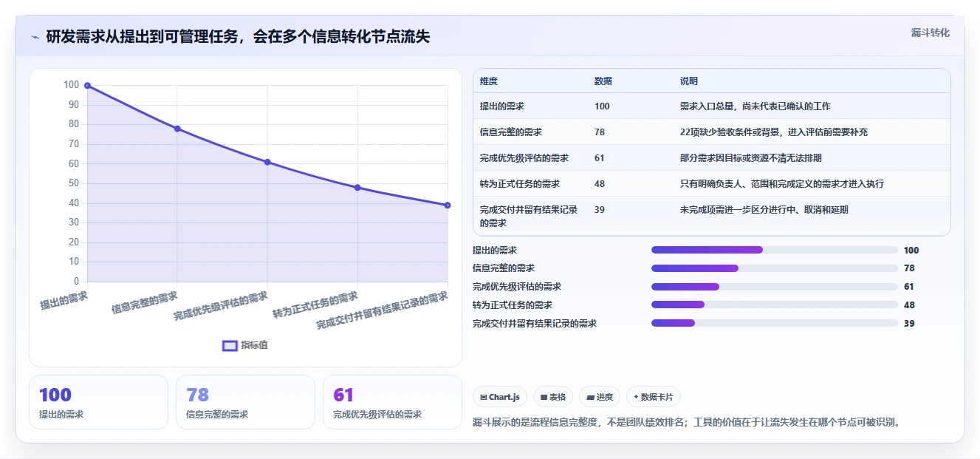Click the table cell 未完成项需进一步区分进行中、取消和延期

(764, 210)
